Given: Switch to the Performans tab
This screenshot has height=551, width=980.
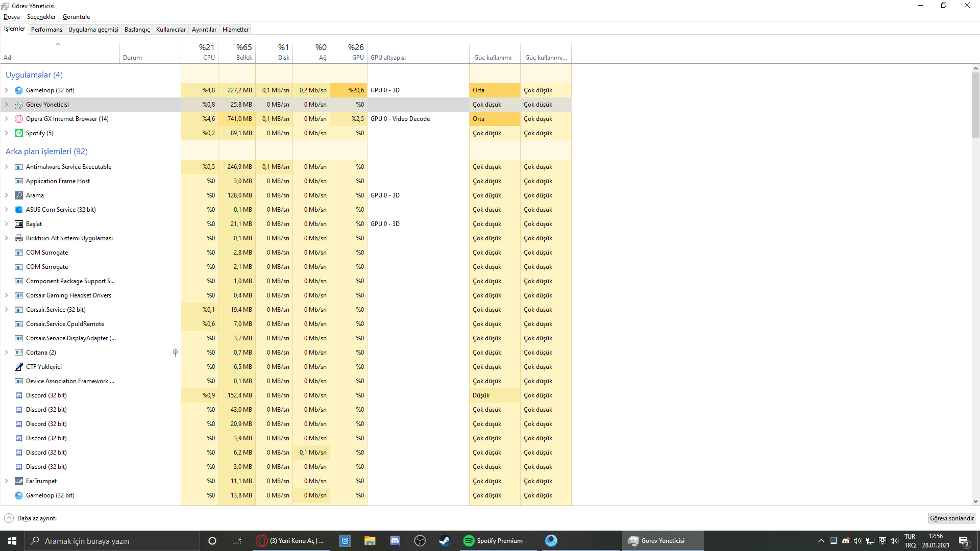Looking at the screenshot, I should (x=46, y=30).
